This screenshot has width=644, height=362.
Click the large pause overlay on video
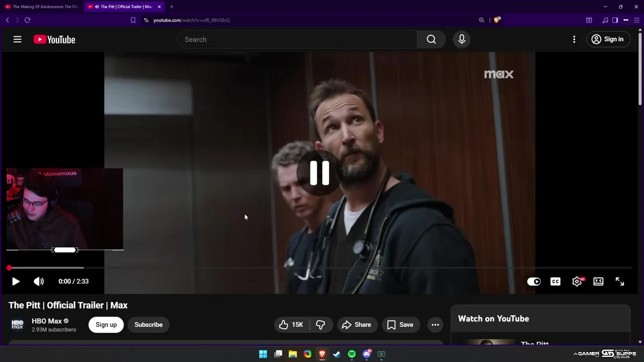click(x=319, y=172)
